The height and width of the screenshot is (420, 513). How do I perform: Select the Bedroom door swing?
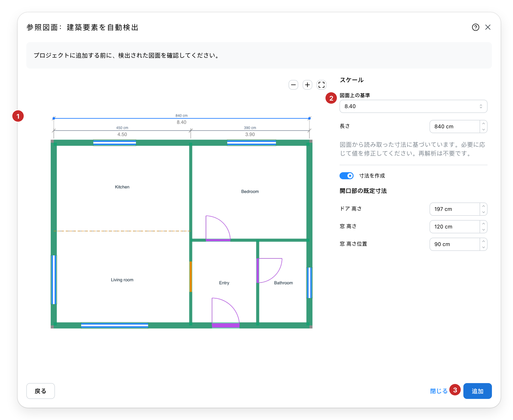click(218, 228)
